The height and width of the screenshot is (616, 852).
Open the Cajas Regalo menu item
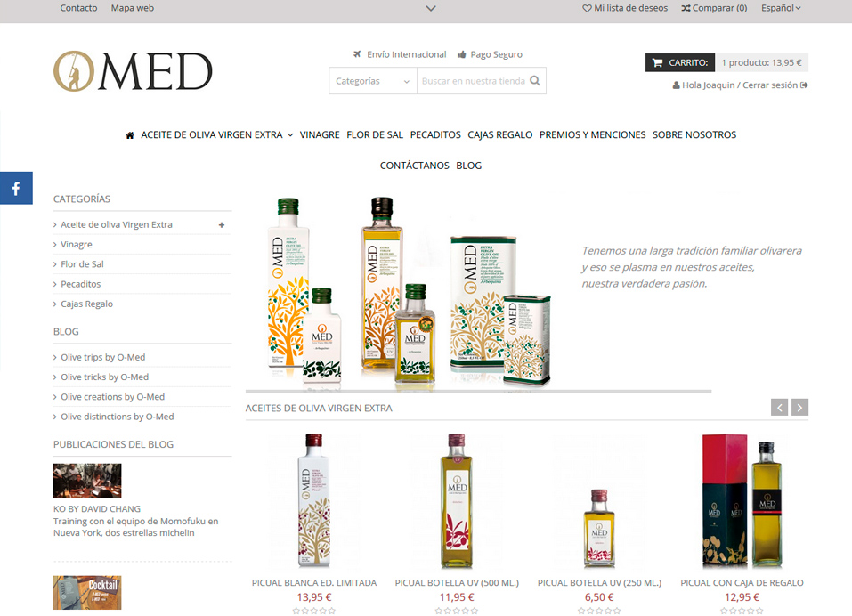point(500,134)
